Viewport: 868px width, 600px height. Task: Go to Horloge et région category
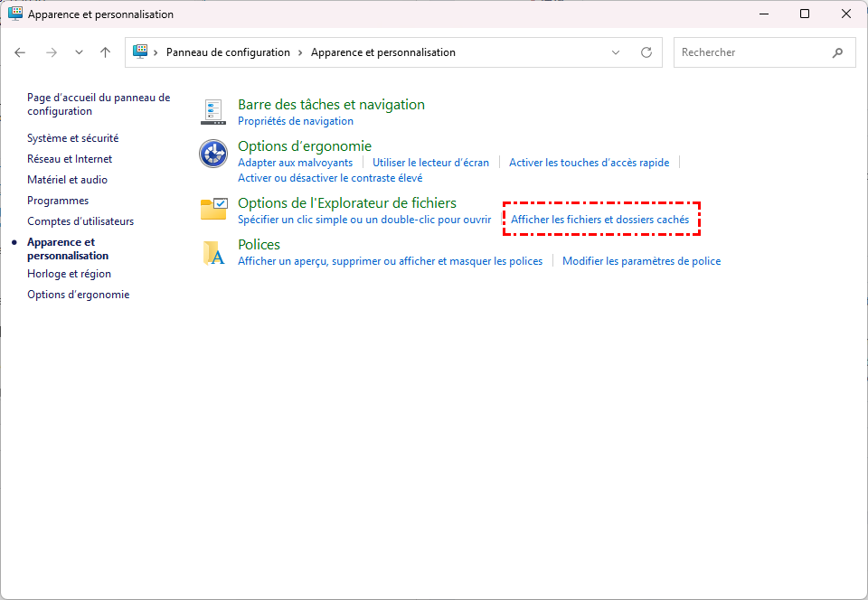(69, 274)
